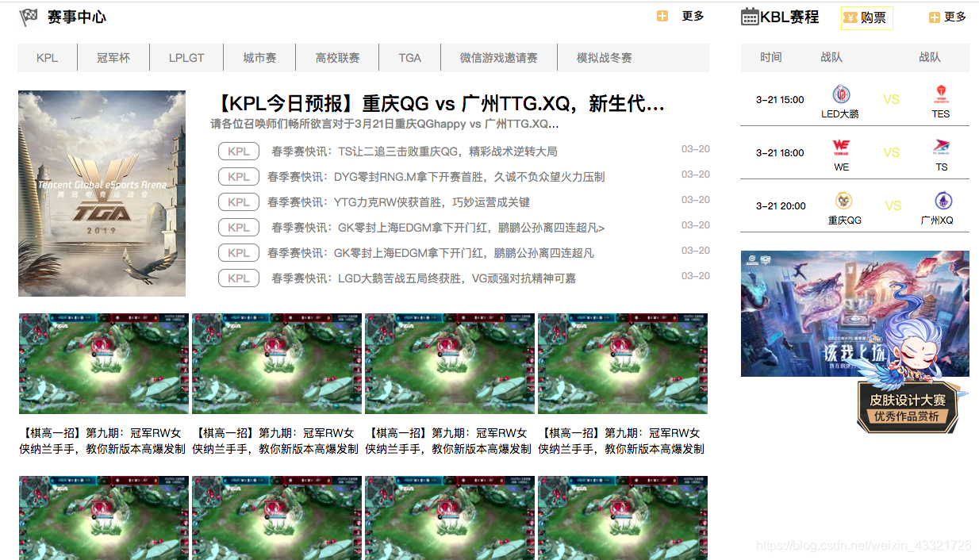The height and width of the screenshot is (560, 979).
Task: Click KPL tag beside DYG零封RNG.M news
Action: point(239,176)
